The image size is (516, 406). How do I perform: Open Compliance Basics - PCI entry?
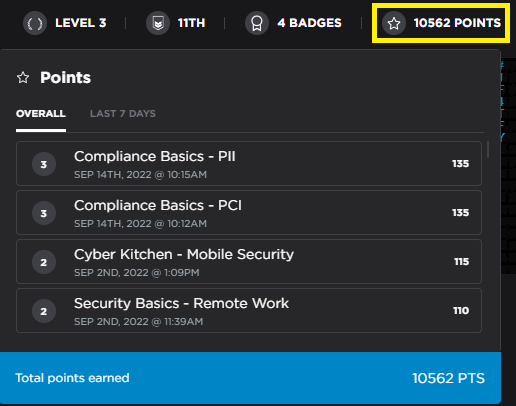tap(249, 212)
